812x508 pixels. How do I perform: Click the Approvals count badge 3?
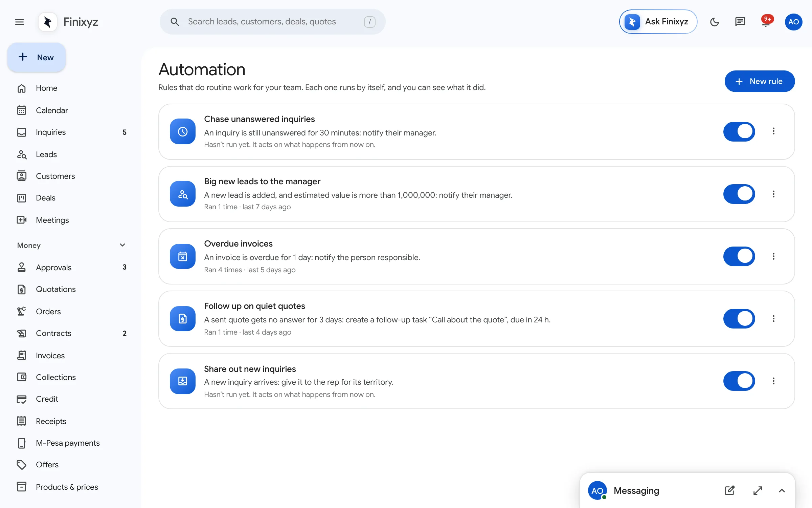click(125, 267)
